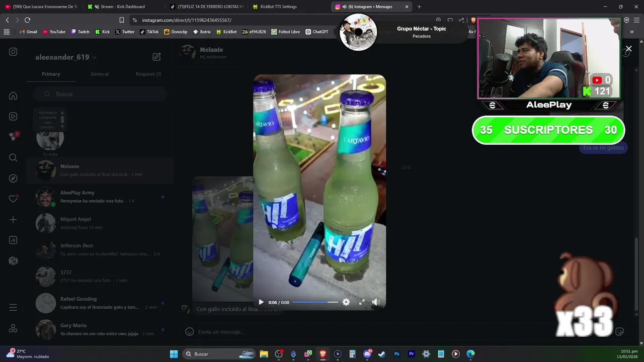Switch to the YouTube 'Que Locura Enamorarme' tab

41,7
